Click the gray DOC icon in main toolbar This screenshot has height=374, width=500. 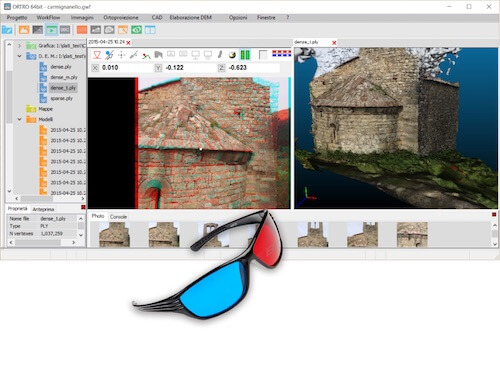65,30
